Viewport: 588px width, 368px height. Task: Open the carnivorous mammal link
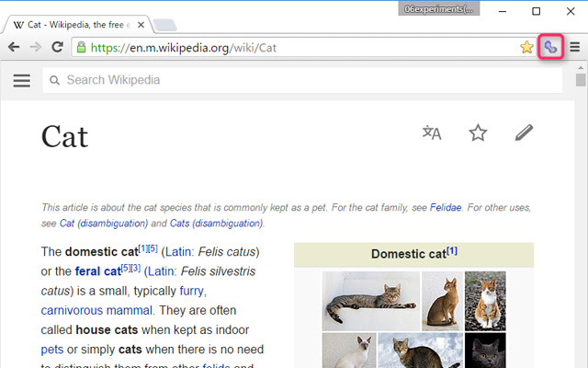pyautogui.click(x=96, y=311)
